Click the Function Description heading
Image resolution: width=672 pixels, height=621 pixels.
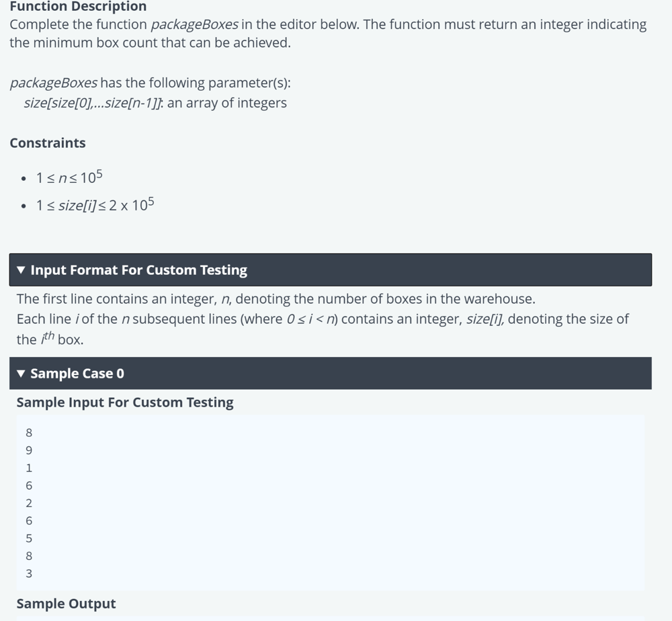pos(78,7)
